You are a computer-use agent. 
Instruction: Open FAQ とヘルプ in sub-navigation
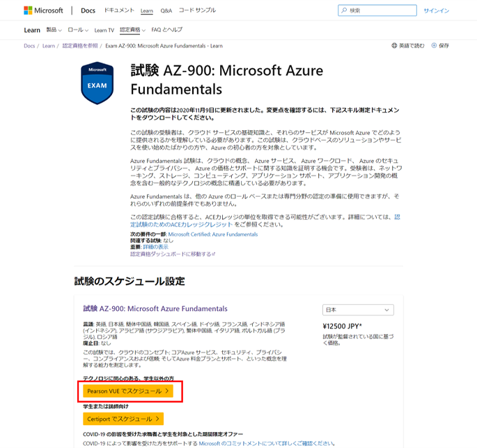pos(166,30)
